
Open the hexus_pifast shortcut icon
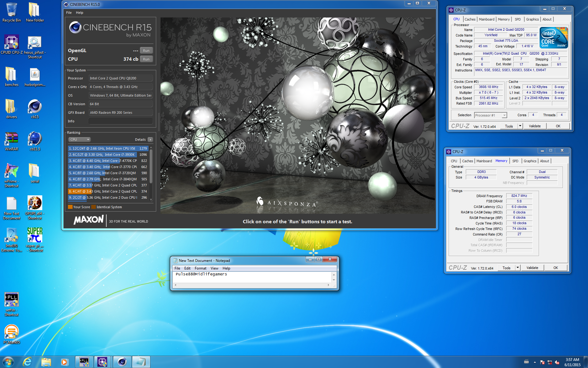point(35,47)
